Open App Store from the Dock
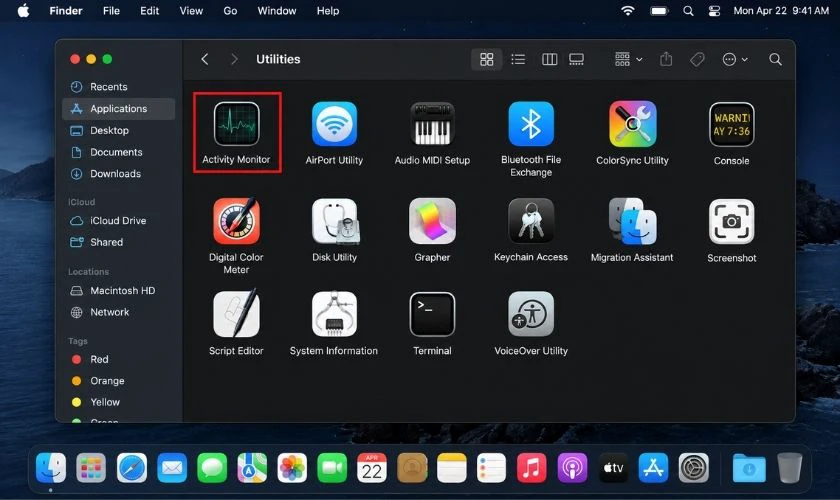The height and width of the screenshot is (500, 840). [653, 468]
